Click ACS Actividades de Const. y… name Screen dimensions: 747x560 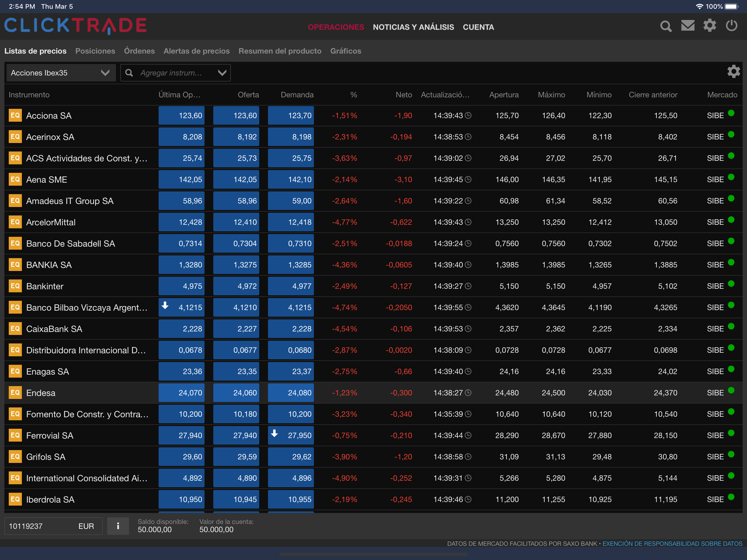(x=87, y=158)
